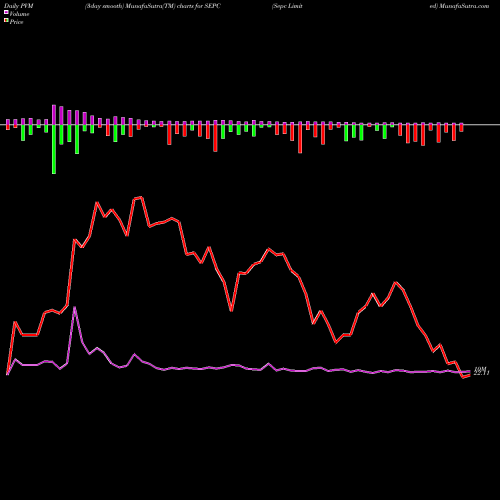Screen dimensions: 500x500
Task: Click the highest peak of red price line
Action: pos(142,197)
